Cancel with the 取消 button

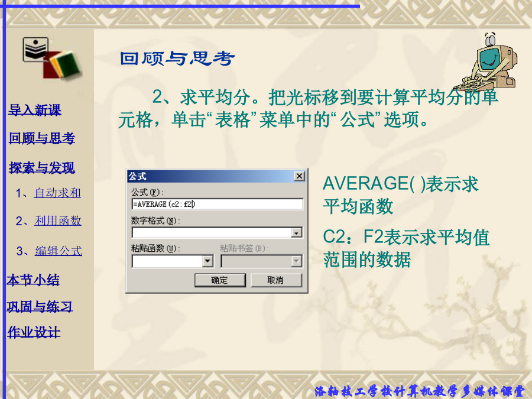coord(276,280)
